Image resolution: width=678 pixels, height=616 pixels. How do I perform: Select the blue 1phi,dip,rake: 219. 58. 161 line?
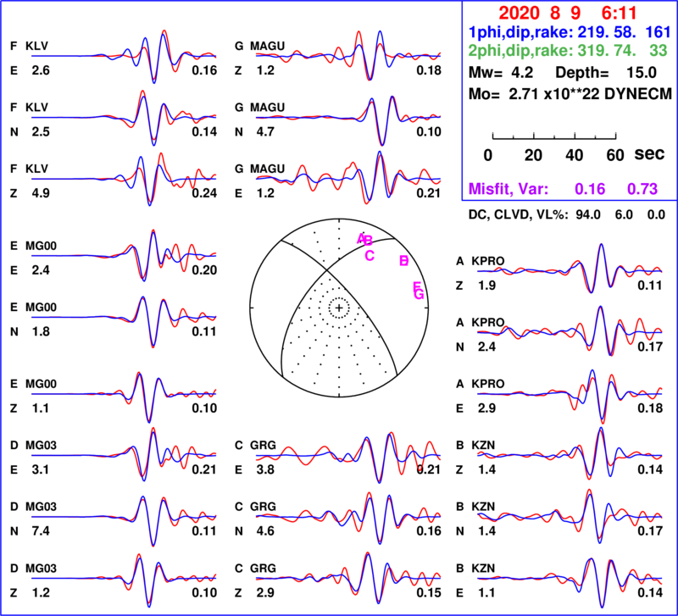point(570,32)
